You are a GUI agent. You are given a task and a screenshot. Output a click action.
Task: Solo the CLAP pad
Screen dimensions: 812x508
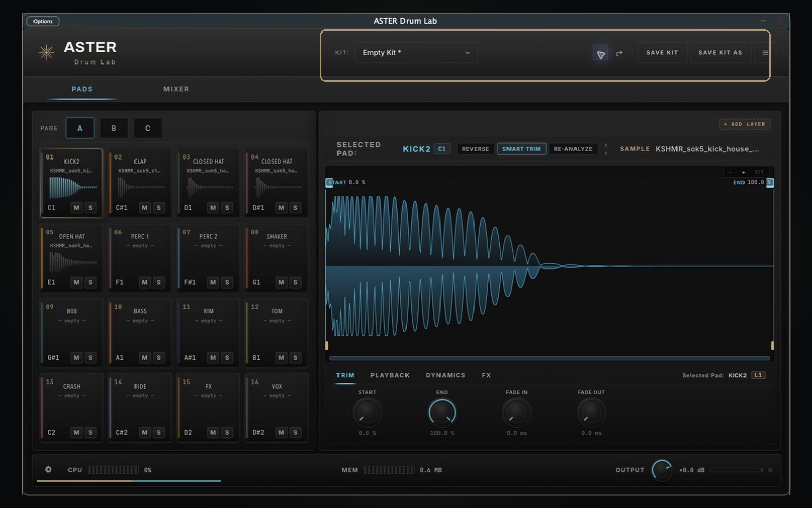coord(159,207)
